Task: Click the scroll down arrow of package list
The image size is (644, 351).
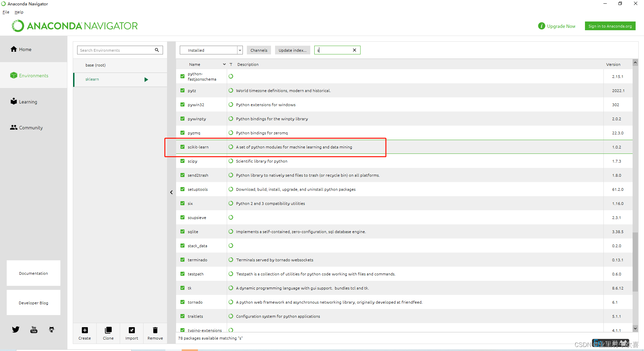Action: tap(635, 328)
